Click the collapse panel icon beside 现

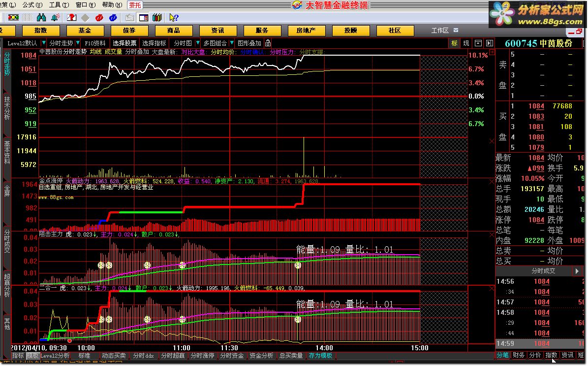[x=478, y=43]
